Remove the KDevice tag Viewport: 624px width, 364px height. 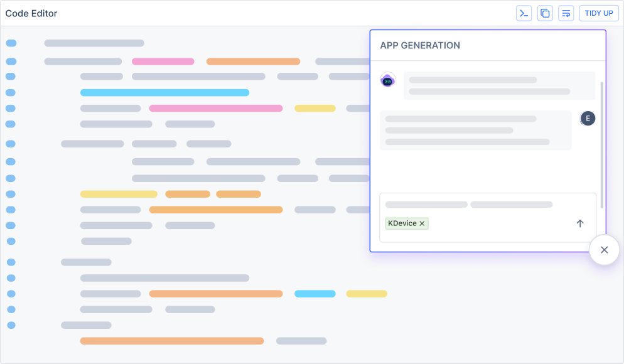pos(422,223)
